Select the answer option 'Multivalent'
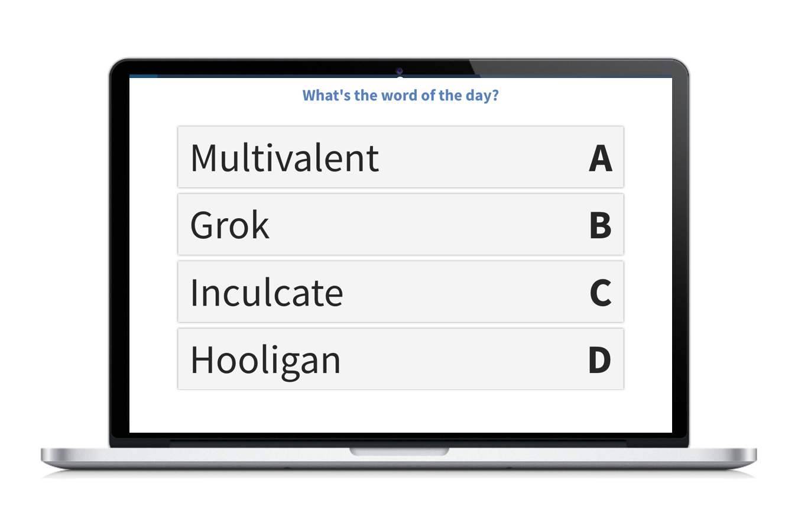 point(400,157)
